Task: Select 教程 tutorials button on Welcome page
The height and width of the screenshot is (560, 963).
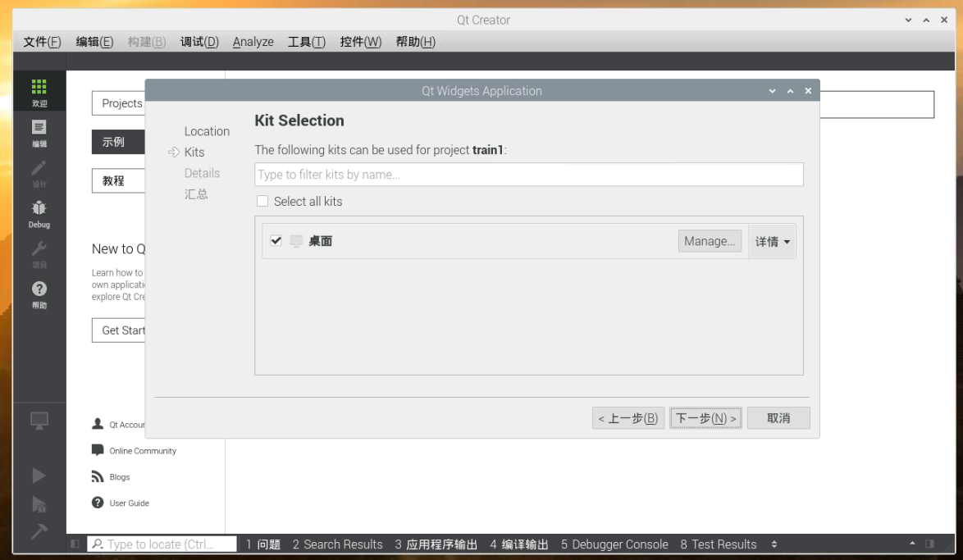Action: 119,180
